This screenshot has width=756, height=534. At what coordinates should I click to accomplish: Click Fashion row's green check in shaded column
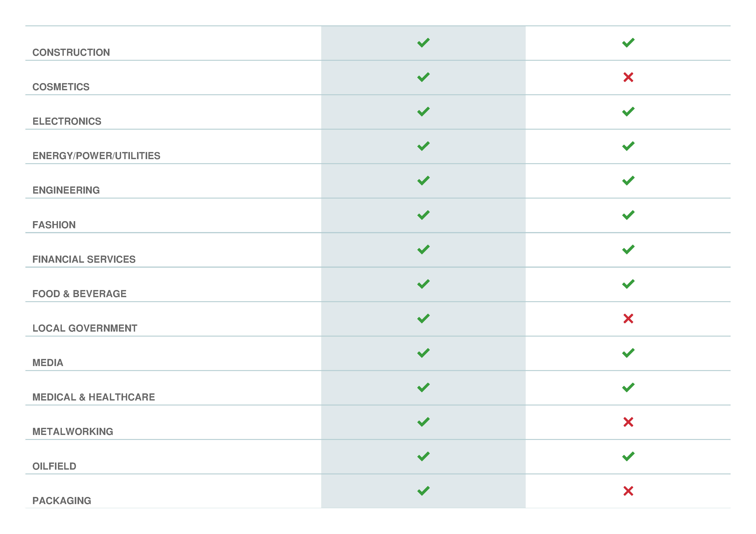coord(423,215)
